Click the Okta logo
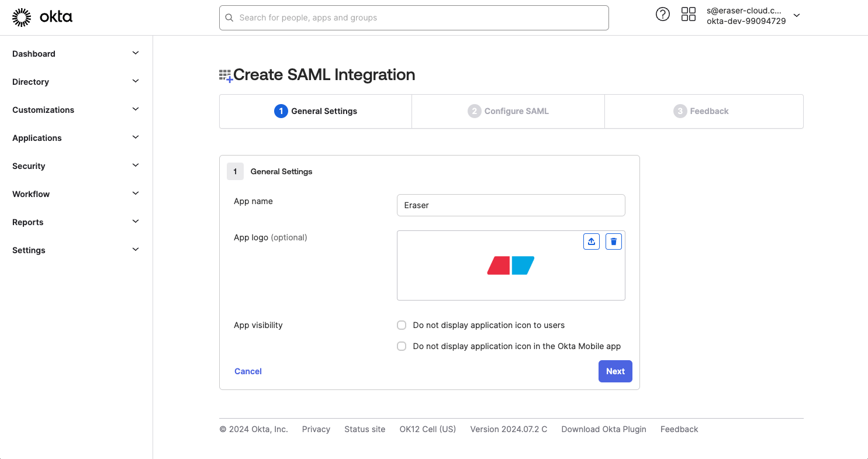 42,18
